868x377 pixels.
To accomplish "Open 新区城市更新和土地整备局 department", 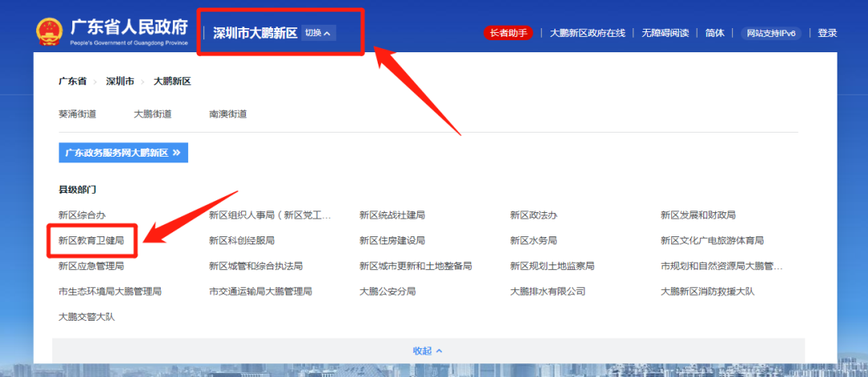I will 416,266.
